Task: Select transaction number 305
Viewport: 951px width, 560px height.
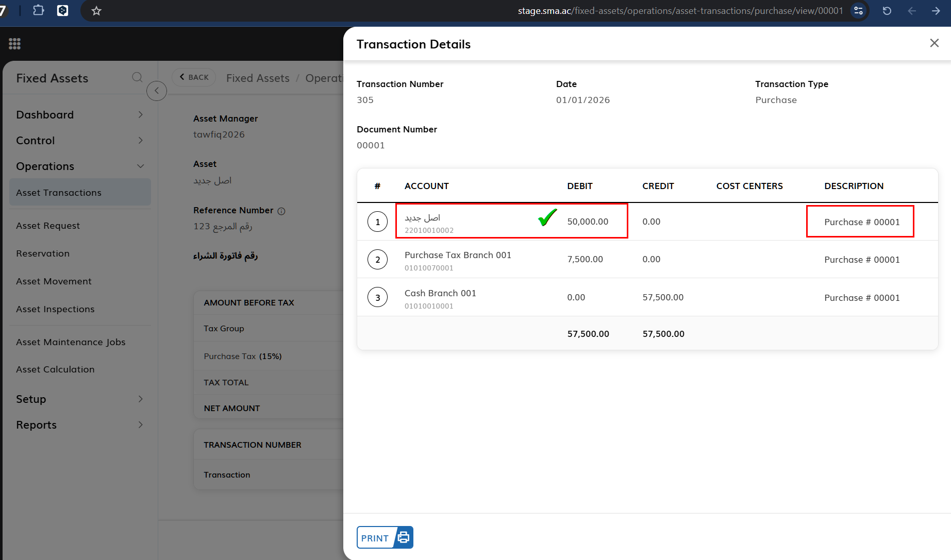Action: click(x=365, y=100)
